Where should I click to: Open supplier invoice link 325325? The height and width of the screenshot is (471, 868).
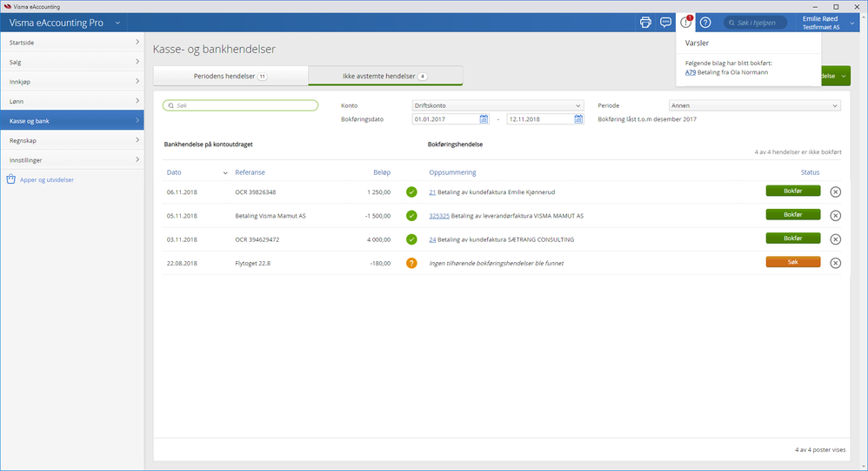[439, 216]
